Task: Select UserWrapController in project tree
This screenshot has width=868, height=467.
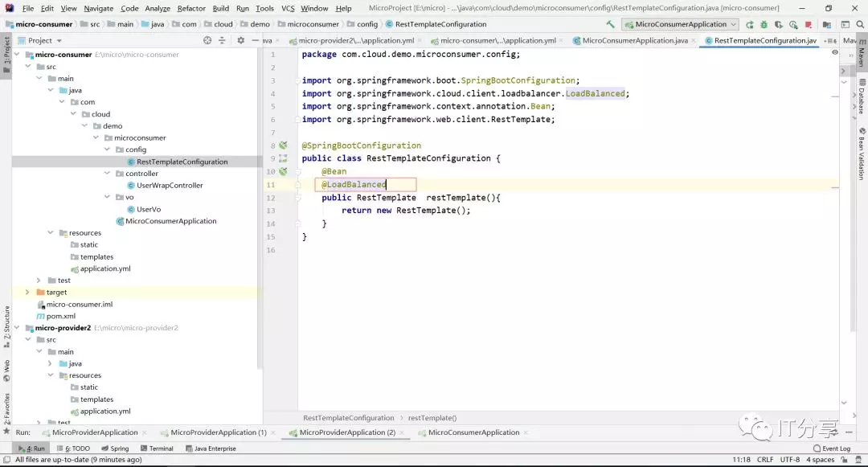Action: pos(170,186)
